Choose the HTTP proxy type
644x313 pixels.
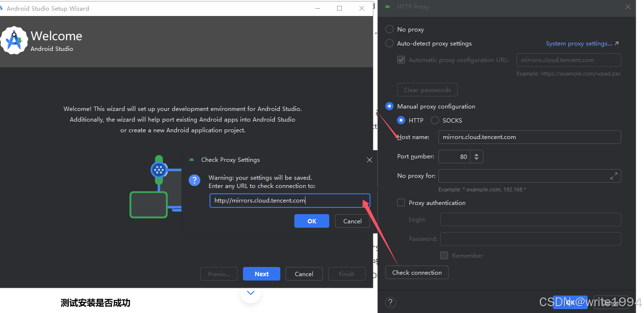pos(401,120)
